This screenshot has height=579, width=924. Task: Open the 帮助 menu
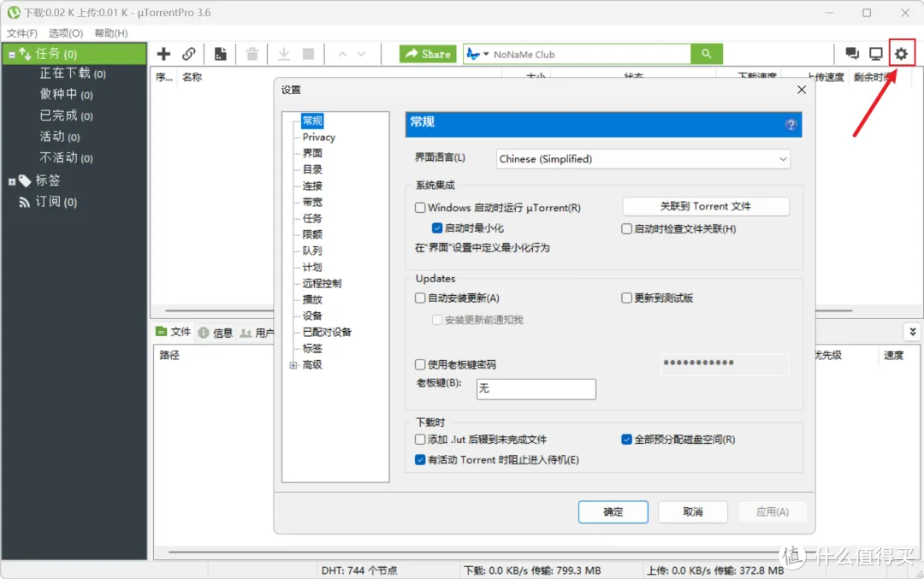[110, 33]
